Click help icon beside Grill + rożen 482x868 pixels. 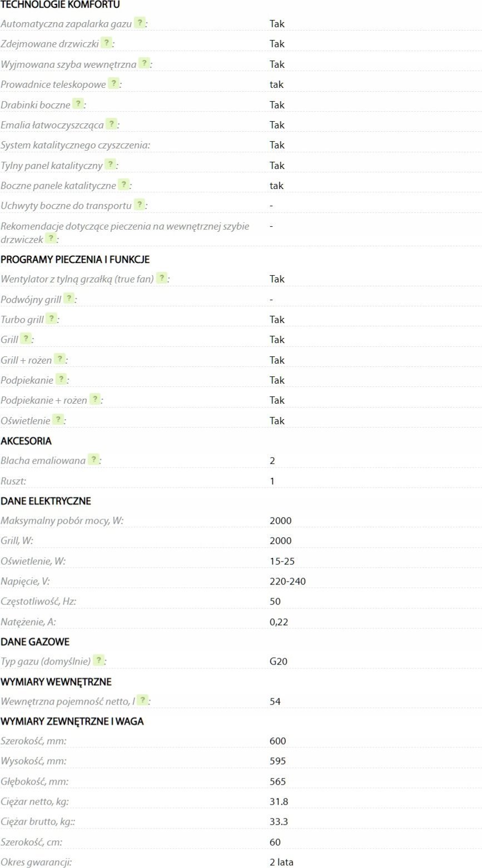(59, 359)
